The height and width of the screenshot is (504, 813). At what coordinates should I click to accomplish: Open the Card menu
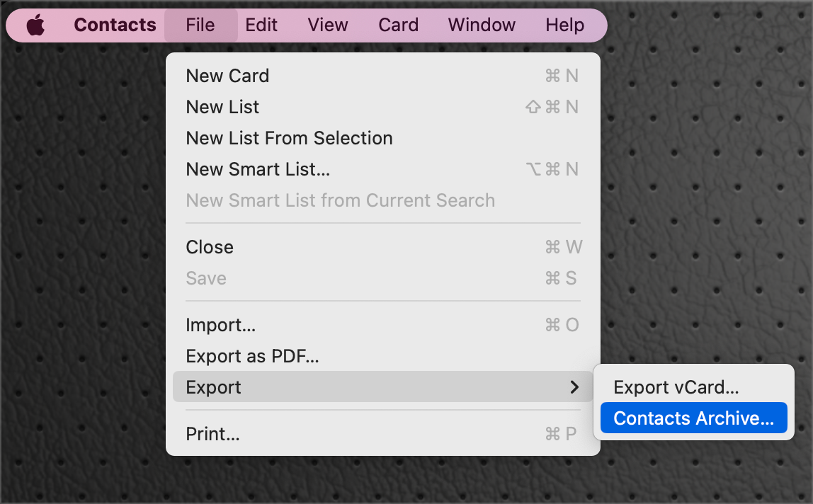point(399,25)
